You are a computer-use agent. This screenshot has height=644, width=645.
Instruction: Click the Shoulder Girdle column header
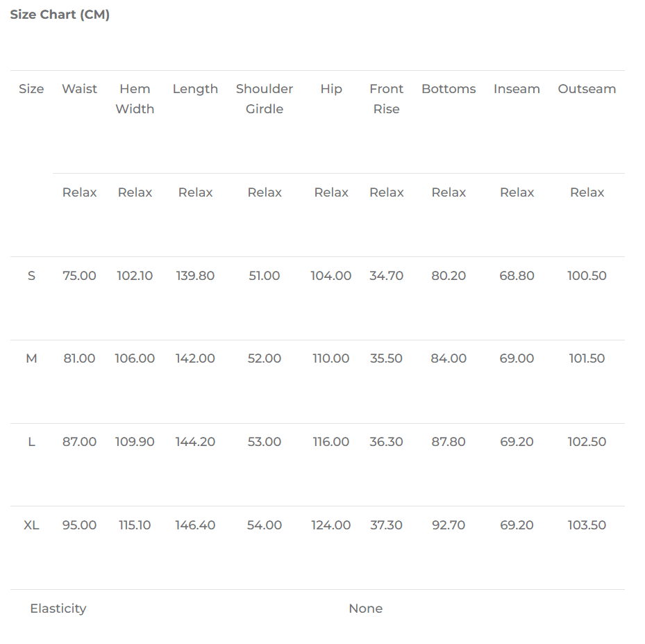click(x=265, y=99)
